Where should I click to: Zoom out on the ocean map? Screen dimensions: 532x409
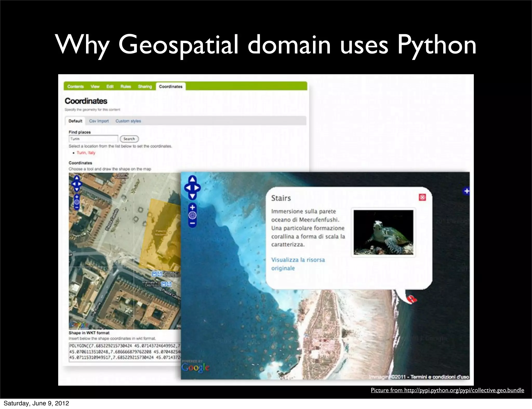click(192, 223)
